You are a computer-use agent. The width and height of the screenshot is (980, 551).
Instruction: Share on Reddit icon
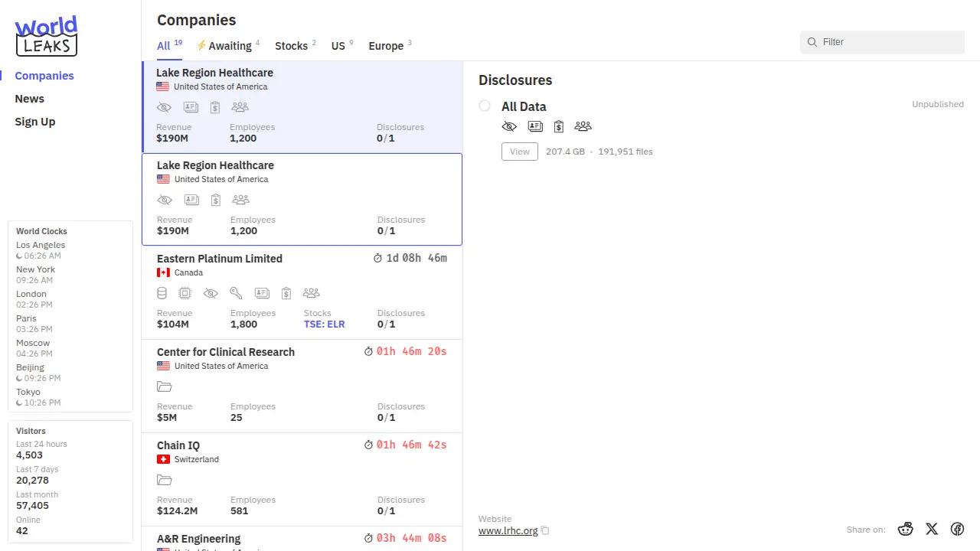(x=906, y=529)
